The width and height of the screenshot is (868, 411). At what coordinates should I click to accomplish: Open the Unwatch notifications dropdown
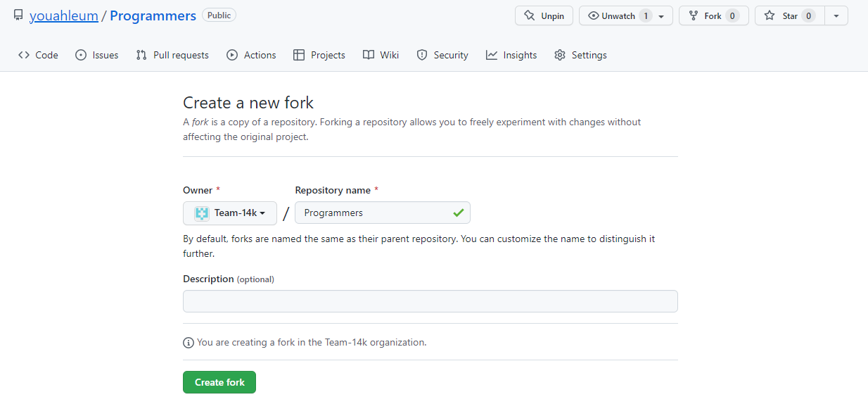(625, 15)
